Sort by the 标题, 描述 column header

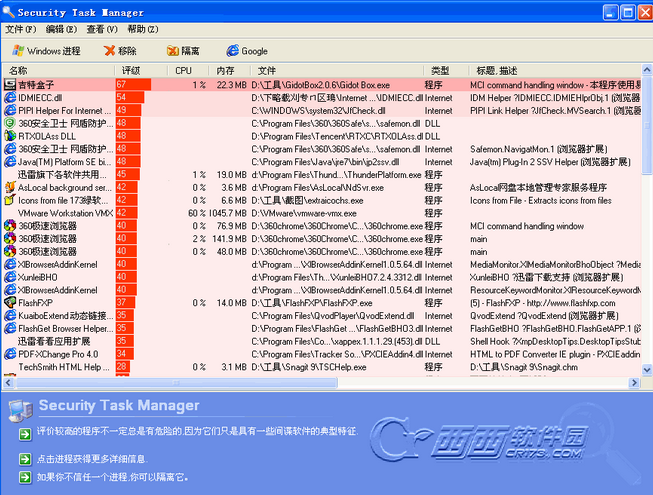[x=553, y=70]
